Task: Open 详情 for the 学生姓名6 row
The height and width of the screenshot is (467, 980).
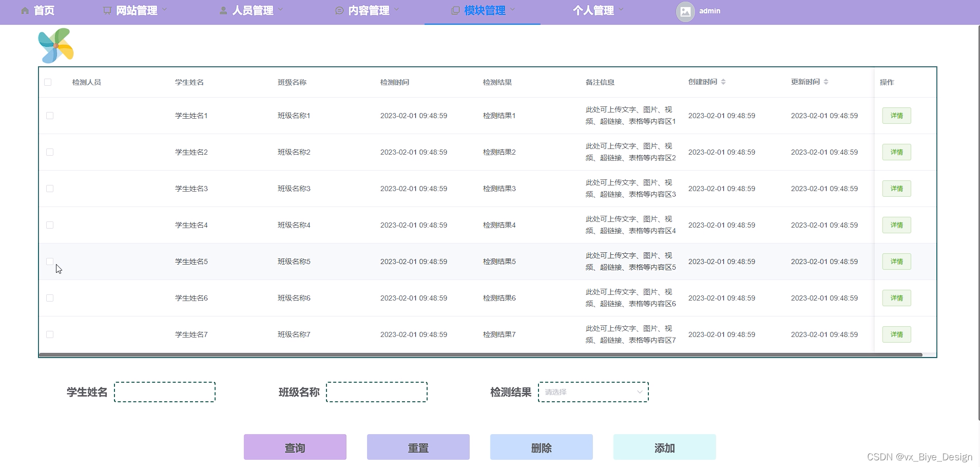Action: (897, 298)
